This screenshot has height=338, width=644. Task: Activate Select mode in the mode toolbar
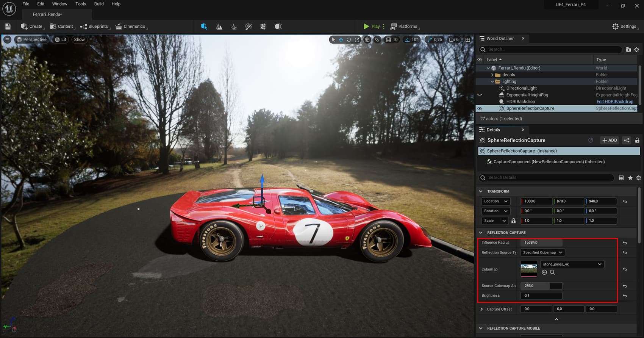tap(204, 27)
